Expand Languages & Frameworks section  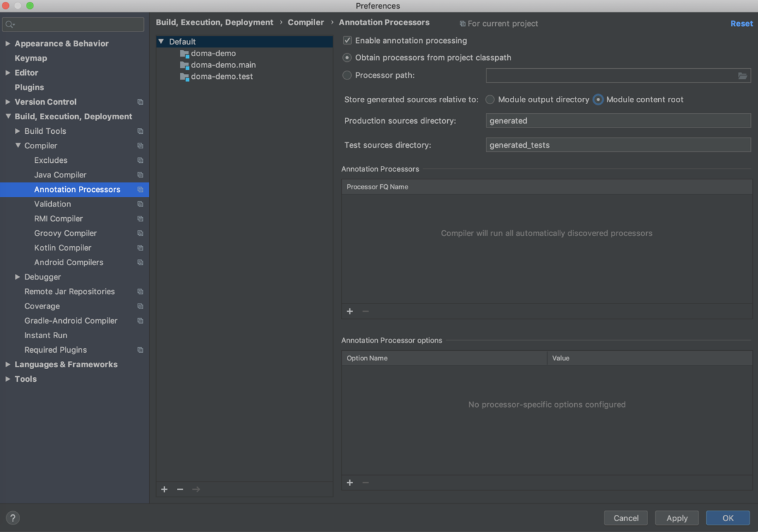point(7,364)
